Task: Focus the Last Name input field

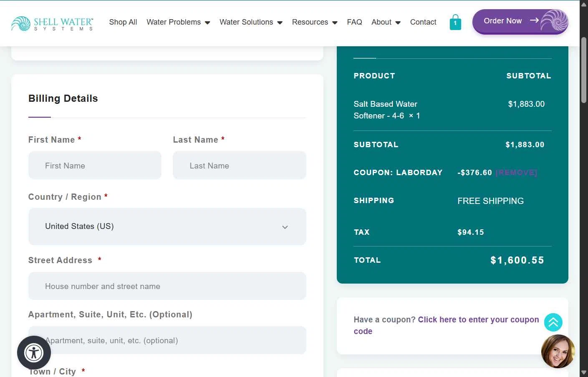Action: pos(240,166)
